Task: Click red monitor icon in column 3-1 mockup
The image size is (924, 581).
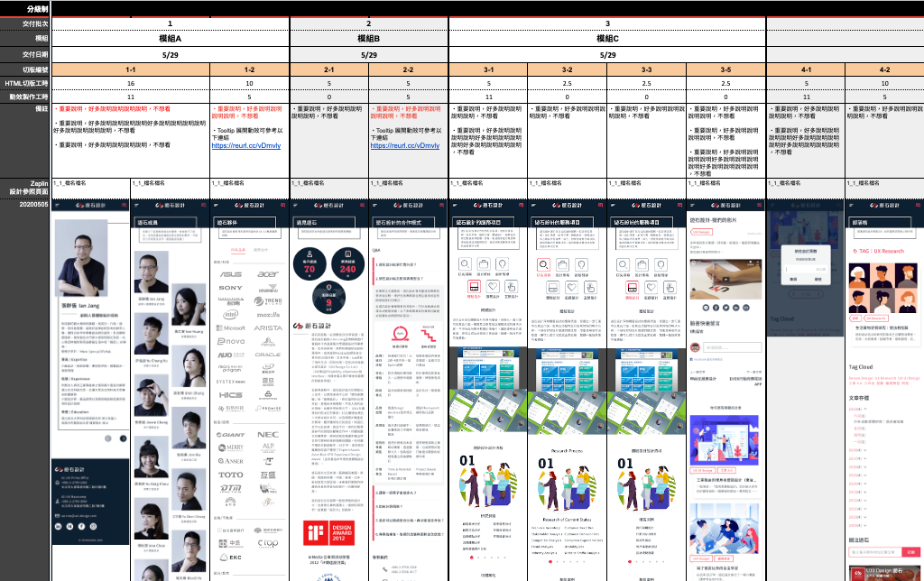Action: coord(473,287)
